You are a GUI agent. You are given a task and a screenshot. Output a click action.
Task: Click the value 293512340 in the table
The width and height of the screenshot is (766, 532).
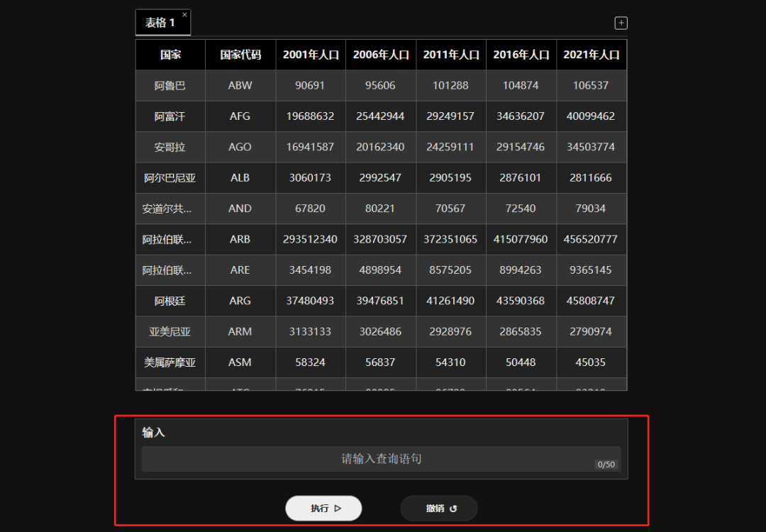tap(310, 239)
